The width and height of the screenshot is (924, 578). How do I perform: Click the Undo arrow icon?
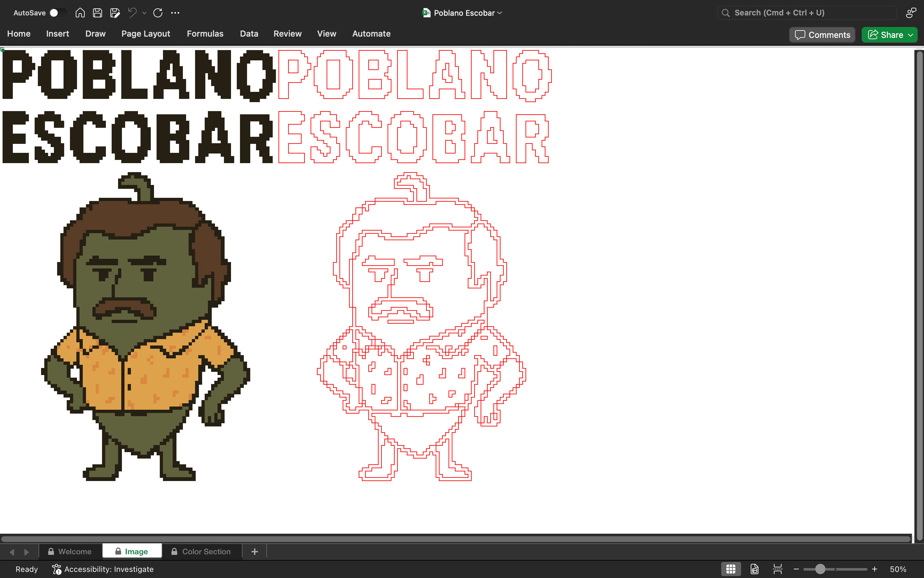pos(133,13)
